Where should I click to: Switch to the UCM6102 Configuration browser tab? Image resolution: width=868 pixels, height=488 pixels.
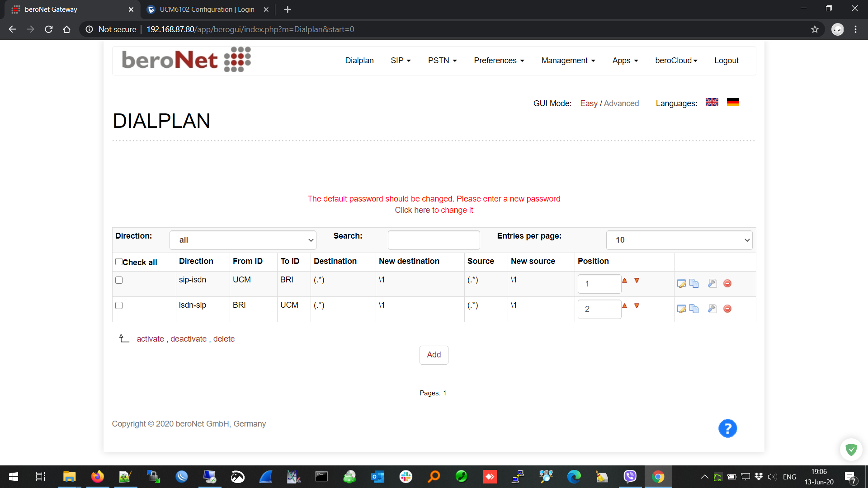(207, 9)
